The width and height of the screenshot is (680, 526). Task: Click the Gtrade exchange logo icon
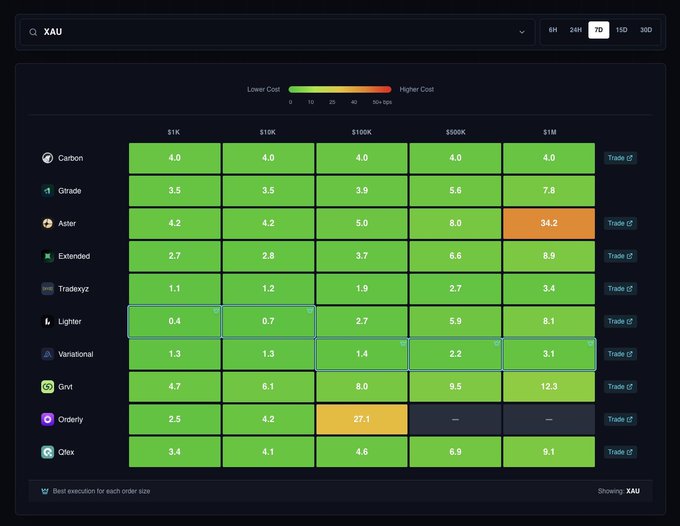pos(47,191)
